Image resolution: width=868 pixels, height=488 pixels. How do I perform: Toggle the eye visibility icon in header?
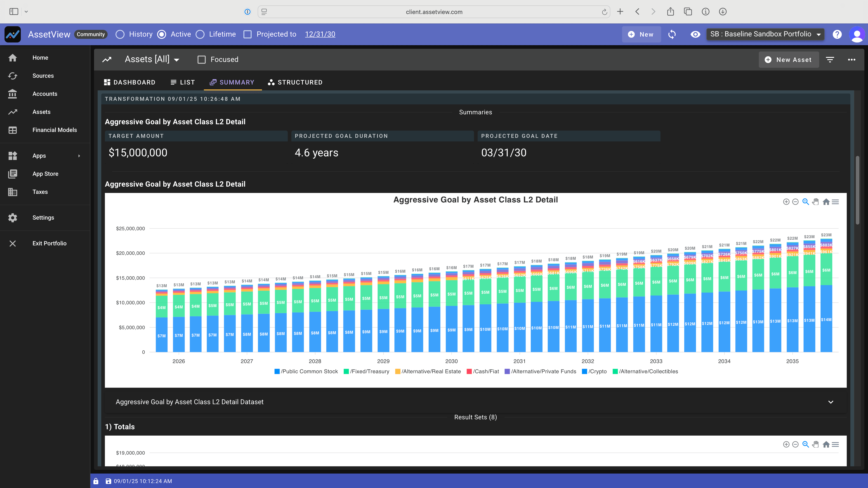pyautogui.click(x=695, y=34)
